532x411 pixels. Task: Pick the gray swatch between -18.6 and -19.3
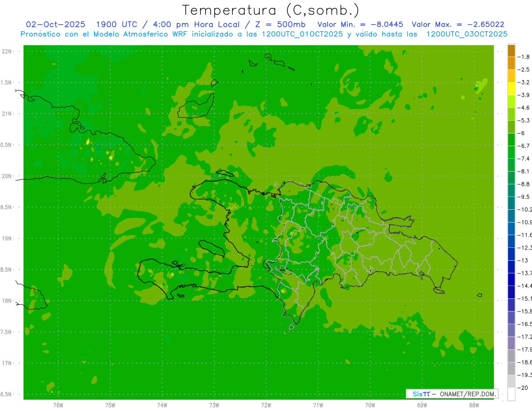point(511,368)
